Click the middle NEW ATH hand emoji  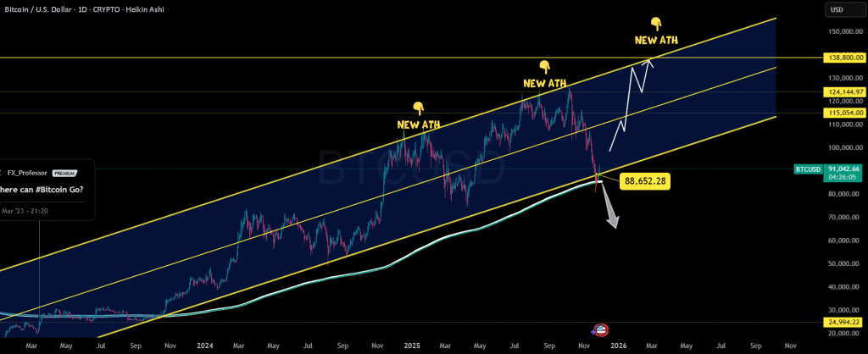544,66
